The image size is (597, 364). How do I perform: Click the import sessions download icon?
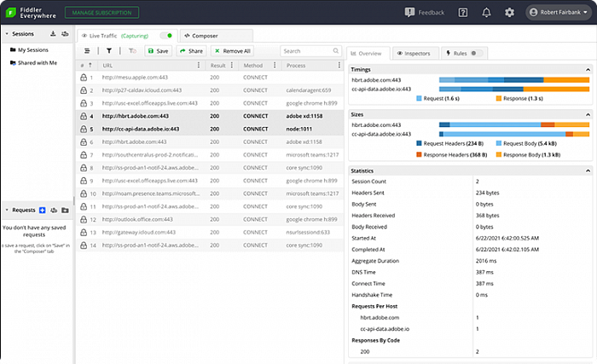point(53,34)
